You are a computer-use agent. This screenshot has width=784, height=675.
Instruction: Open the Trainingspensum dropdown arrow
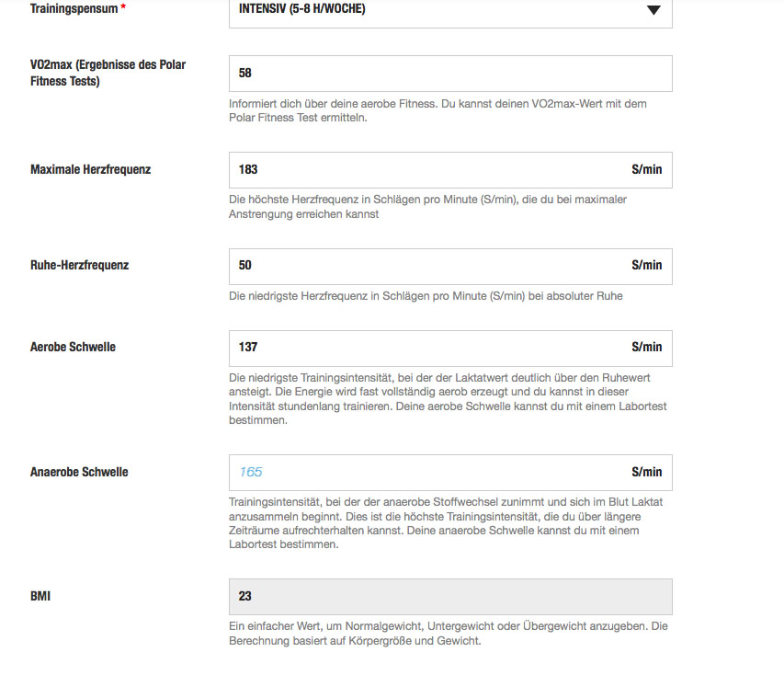coord(653,10)
